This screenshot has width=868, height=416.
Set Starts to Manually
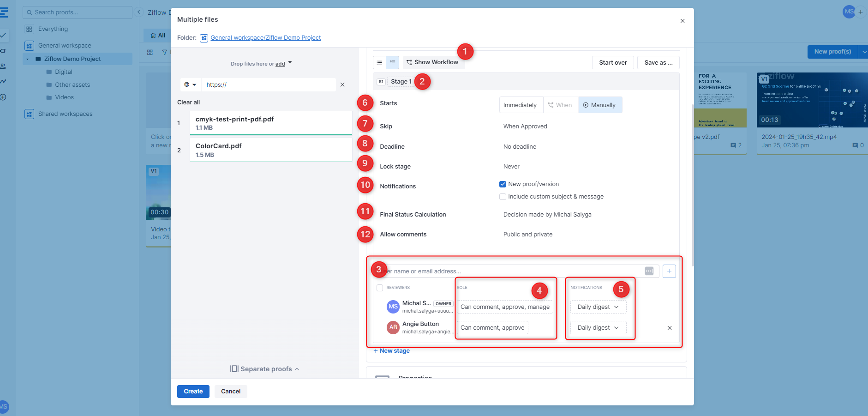tap(600, 105)
